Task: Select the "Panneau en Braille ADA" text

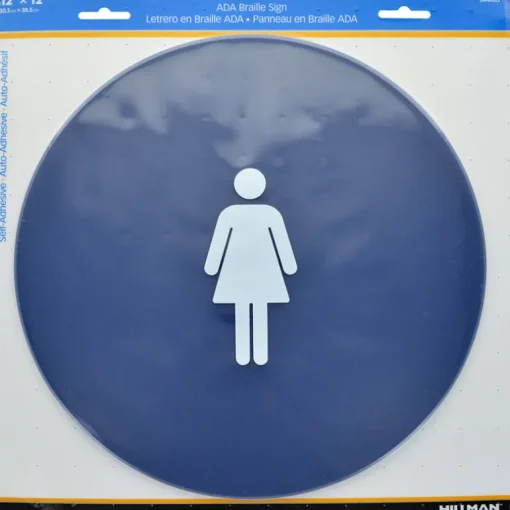Action: point(305,19)
